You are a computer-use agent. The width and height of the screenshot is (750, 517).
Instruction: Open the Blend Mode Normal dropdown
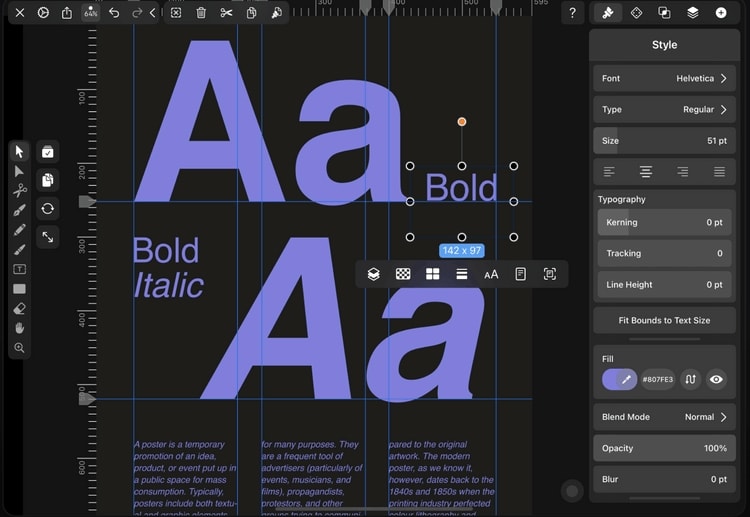tap(664, 417)
